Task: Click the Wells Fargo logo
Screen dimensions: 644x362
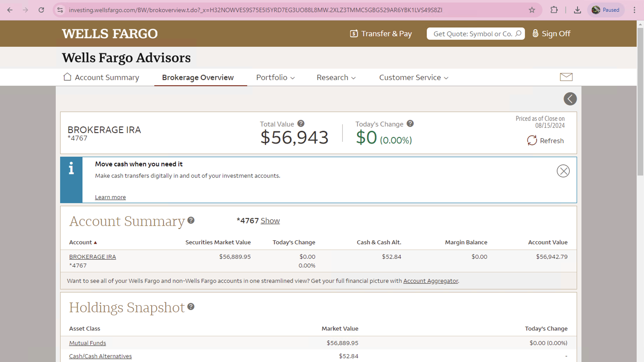Action: click(x=110, y=34)
